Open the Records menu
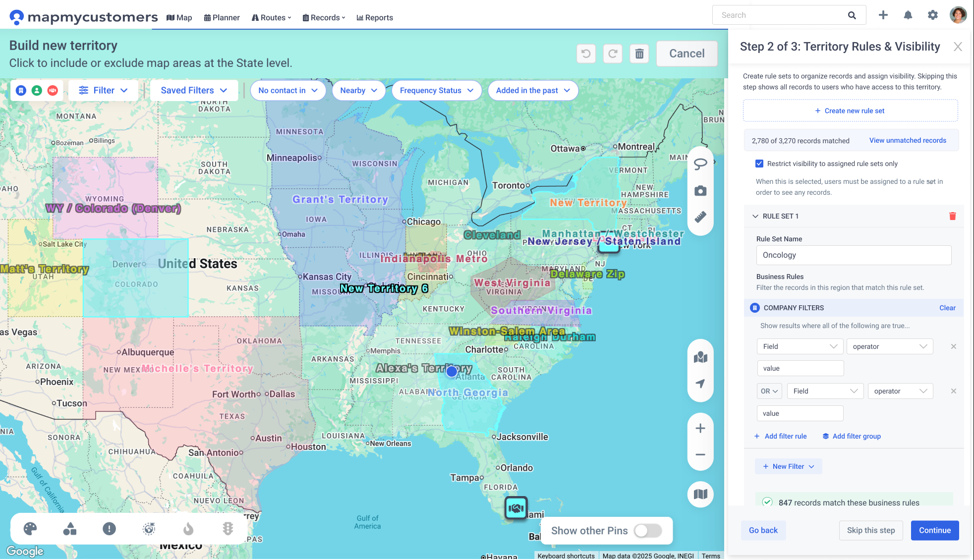The height and width of the screenshot is (560, 974). [x=324, y=18]
